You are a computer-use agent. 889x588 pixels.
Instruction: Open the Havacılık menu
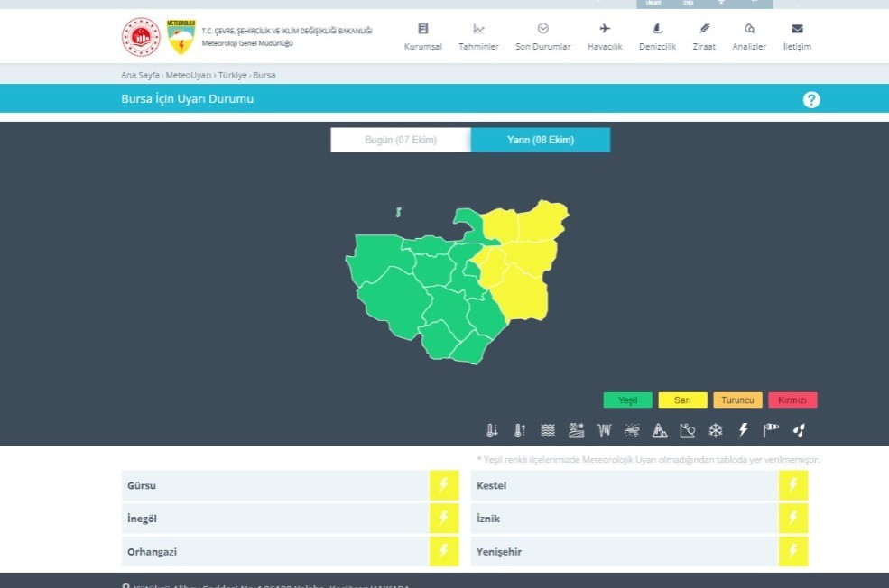pyautogui.click(x=605, y=37)
